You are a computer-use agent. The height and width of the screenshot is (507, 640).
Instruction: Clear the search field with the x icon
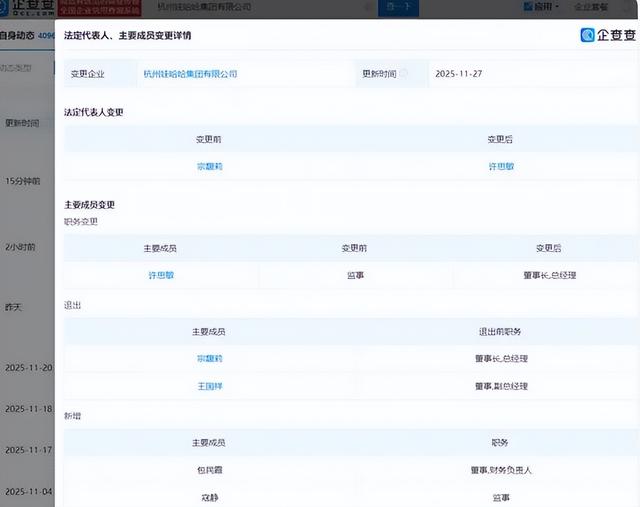click(x=367, y=7)
